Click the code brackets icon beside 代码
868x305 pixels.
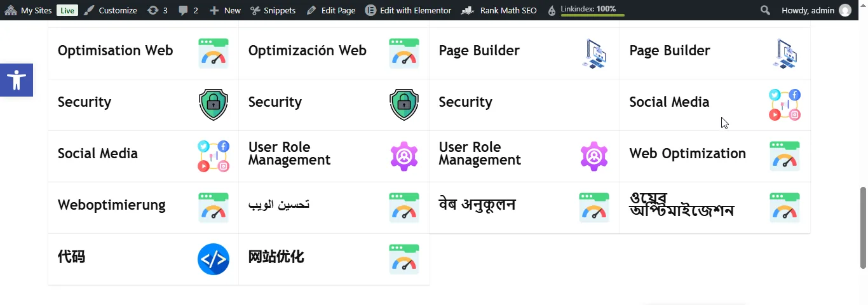point(214,259)
